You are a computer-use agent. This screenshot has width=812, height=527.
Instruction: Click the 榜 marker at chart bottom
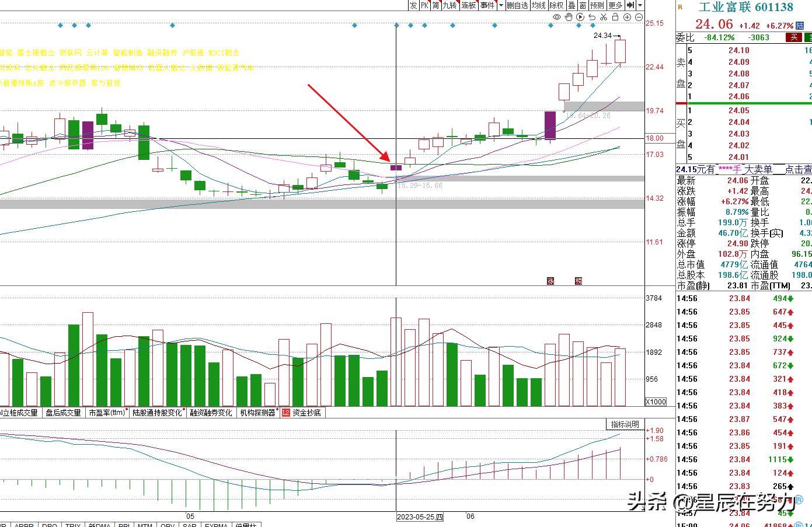(x=578, y=281)
